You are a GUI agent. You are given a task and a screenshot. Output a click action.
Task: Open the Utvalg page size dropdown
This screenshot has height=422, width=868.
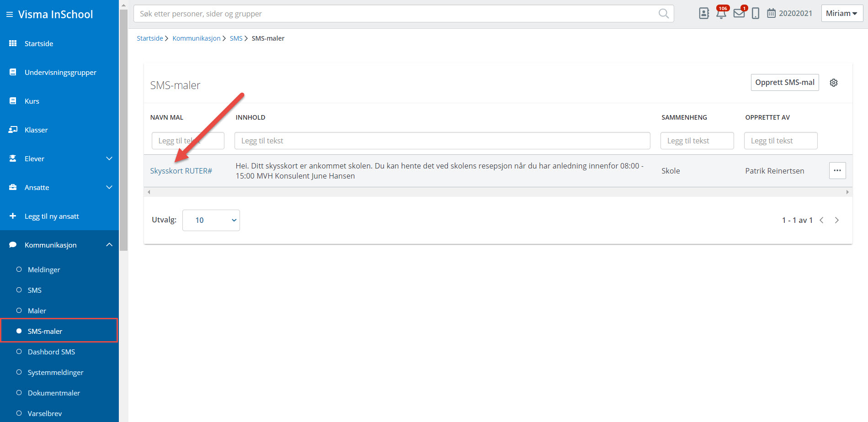point(211,220)
